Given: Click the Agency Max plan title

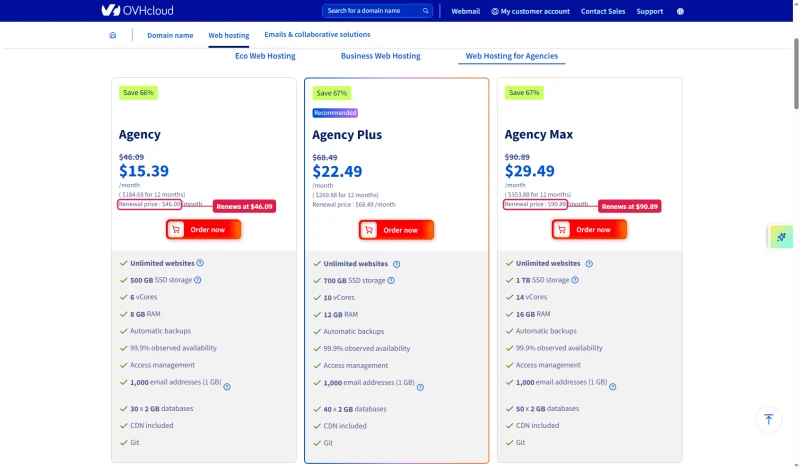Looking at the screenshot, I should (x=538, y=134).
